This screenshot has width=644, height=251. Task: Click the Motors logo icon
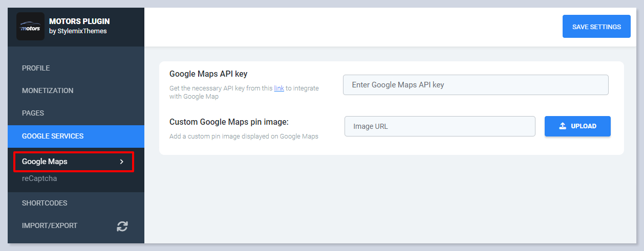[x=30, y=27]
